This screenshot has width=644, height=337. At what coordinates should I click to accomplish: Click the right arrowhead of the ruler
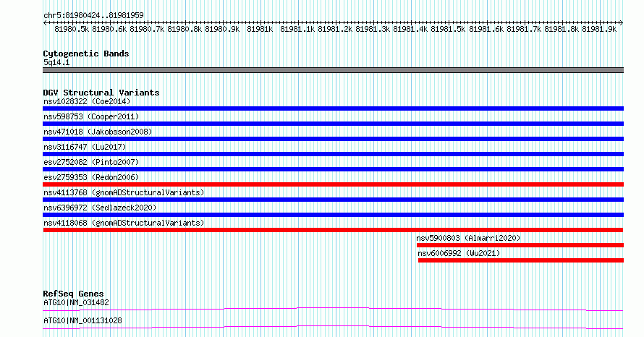point(622,22)
